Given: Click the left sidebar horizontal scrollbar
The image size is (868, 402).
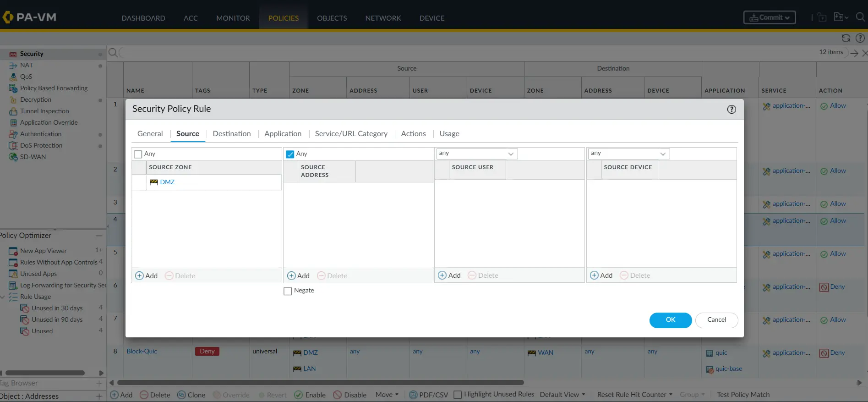Looking at the screenshot, I should [x=45, y=373].
